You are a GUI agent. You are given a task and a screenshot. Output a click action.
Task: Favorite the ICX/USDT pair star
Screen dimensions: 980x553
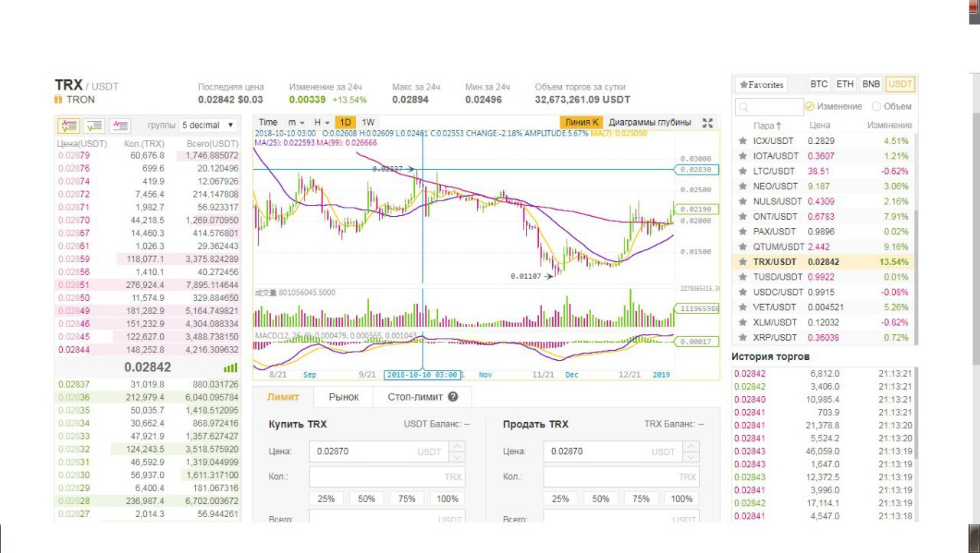[x=742, y=141]
